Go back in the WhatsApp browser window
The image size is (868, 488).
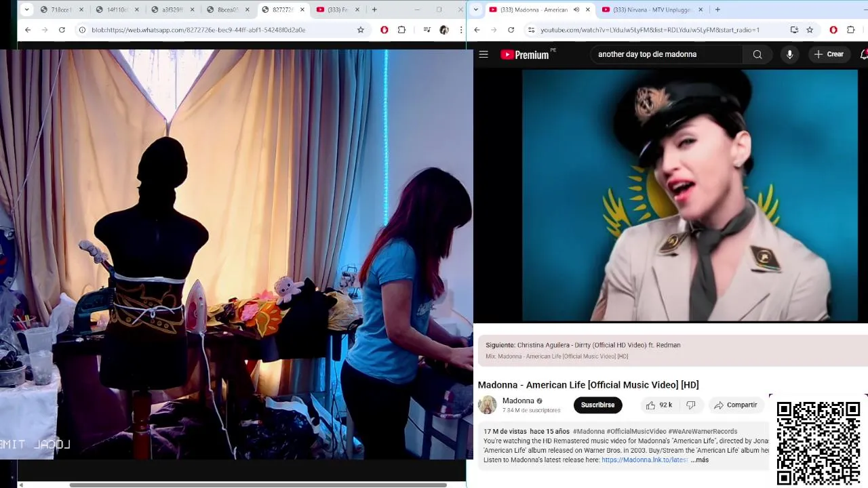[x=28, y=30]
